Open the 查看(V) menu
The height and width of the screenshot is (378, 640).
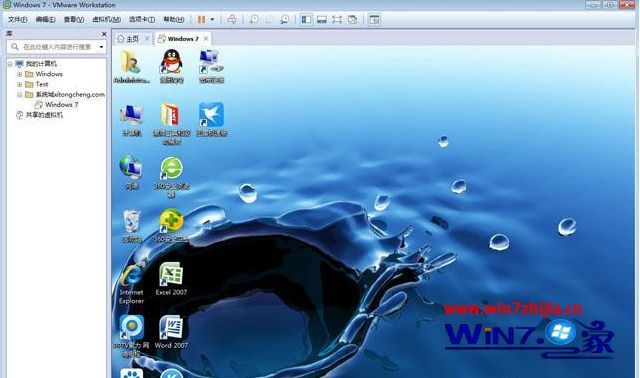point(73,19)
